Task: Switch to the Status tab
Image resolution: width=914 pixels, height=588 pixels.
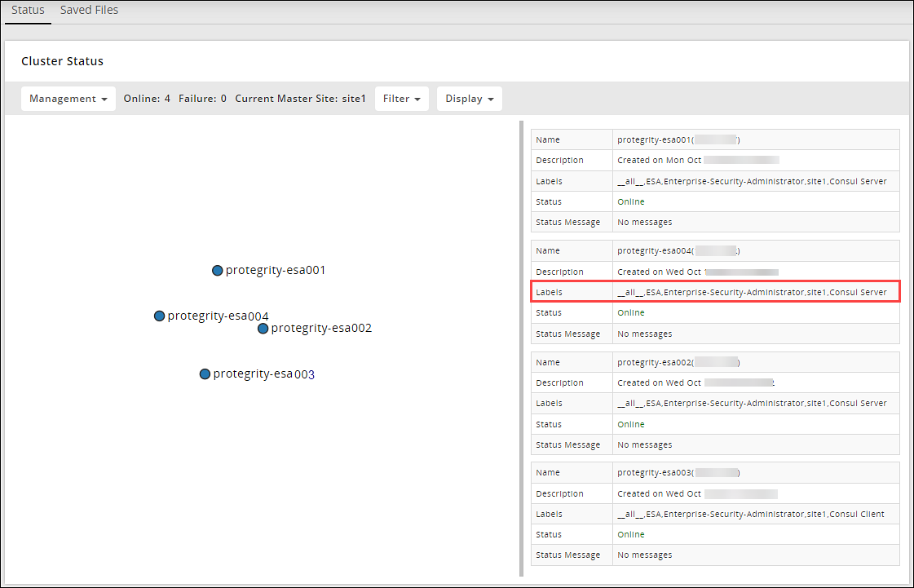Action: tap(28, 9)
